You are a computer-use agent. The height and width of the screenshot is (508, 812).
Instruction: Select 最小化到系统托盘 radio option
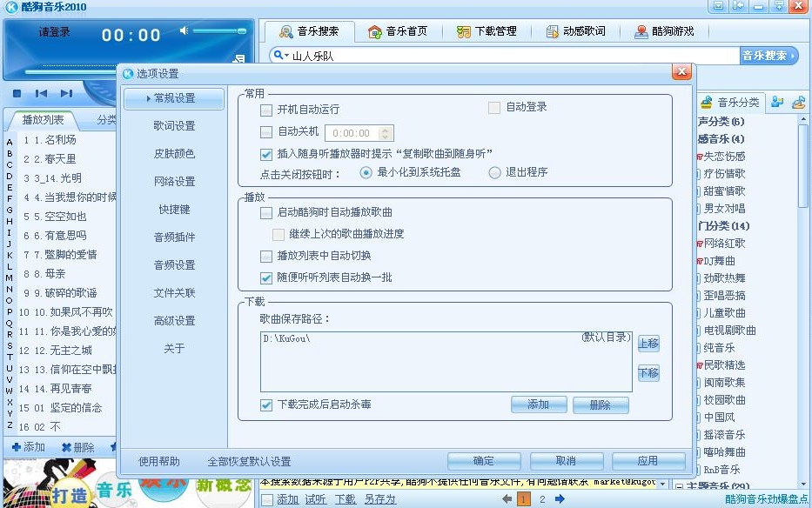point(366,172)
